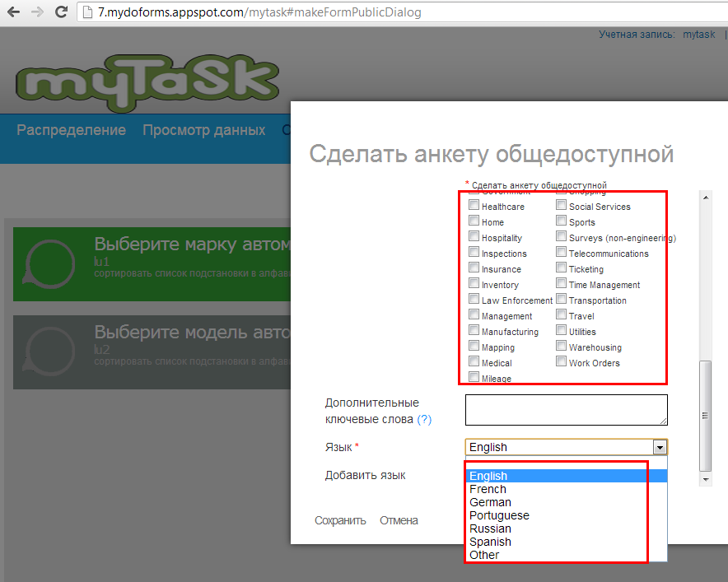
Task: Open the Распределение menu tab
Action: coord(72,130)
